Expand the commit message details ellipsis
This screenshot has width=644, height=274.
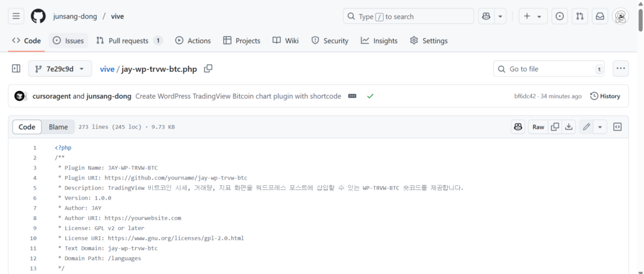click(352, 96)
